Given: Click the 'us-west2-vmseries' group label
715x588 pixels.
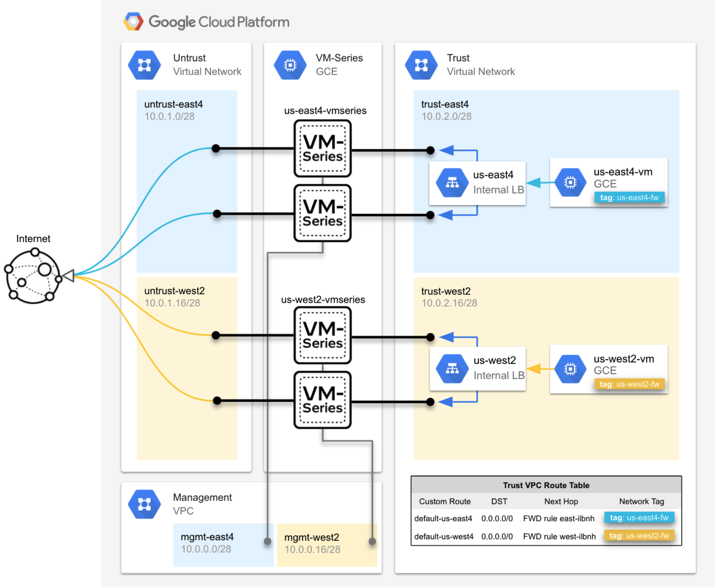Looking at the screenshot, I should click(x=323, y=299).
